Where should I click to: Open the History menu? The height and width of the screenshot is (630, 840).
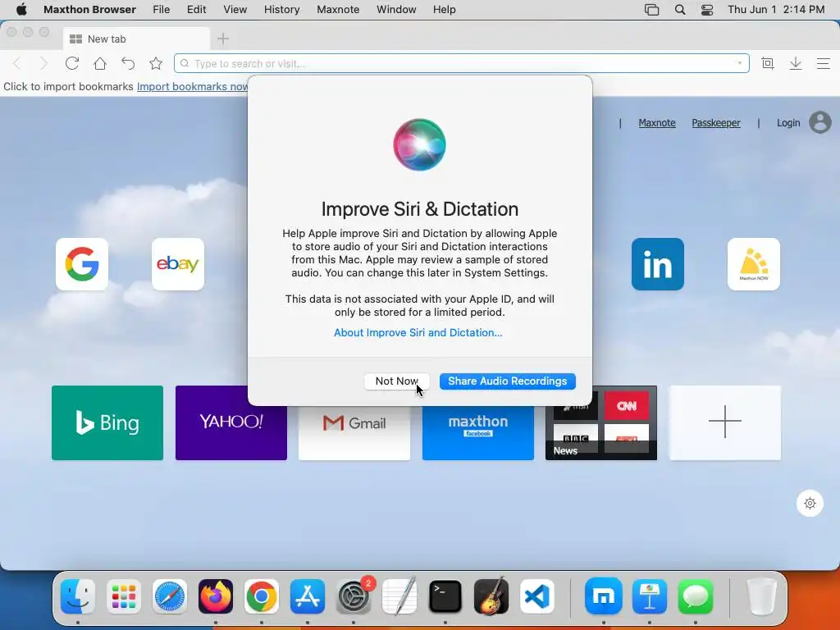pyautogui.click(x=282, y=10)
